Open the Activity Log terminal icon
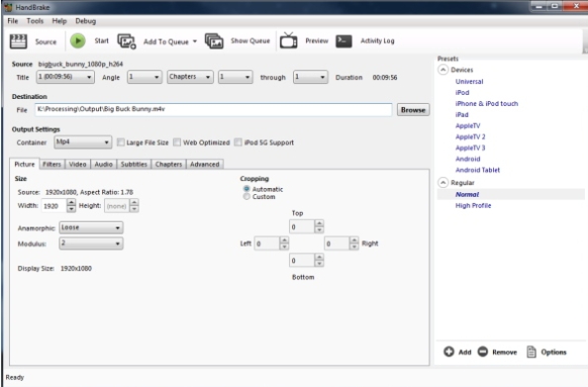Viewport: 588px width, 387px height. pos(343,41)
